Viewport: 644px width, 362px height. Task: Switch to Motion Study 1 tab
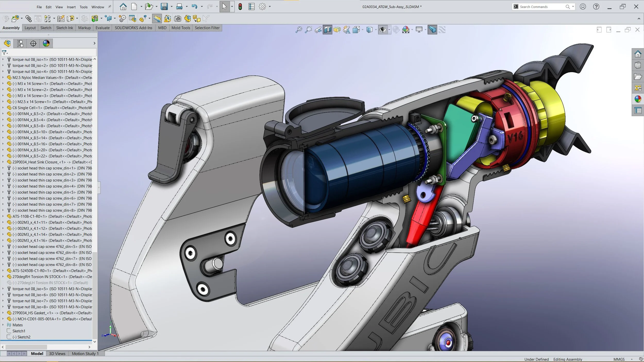pyautogui.click(x=85, y=354)
